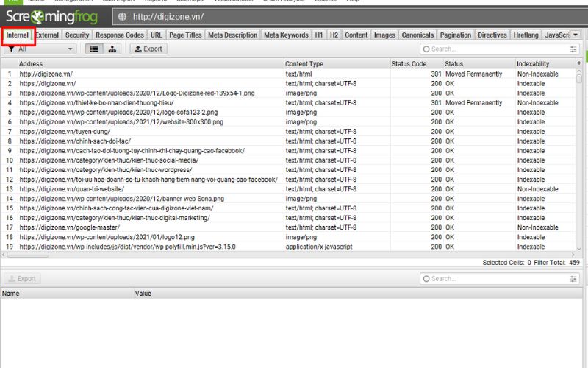Click the funnel icon of the All filter

tap(12, 49)
